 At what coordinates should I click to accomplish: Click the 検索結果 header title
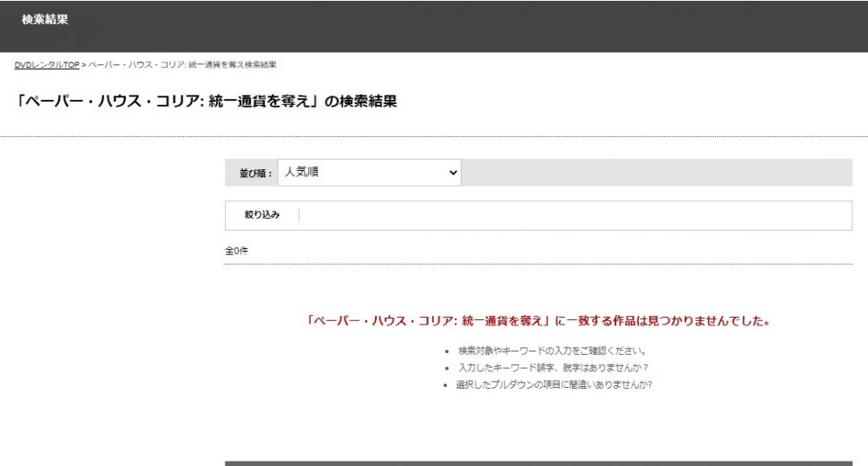[45, 19]
